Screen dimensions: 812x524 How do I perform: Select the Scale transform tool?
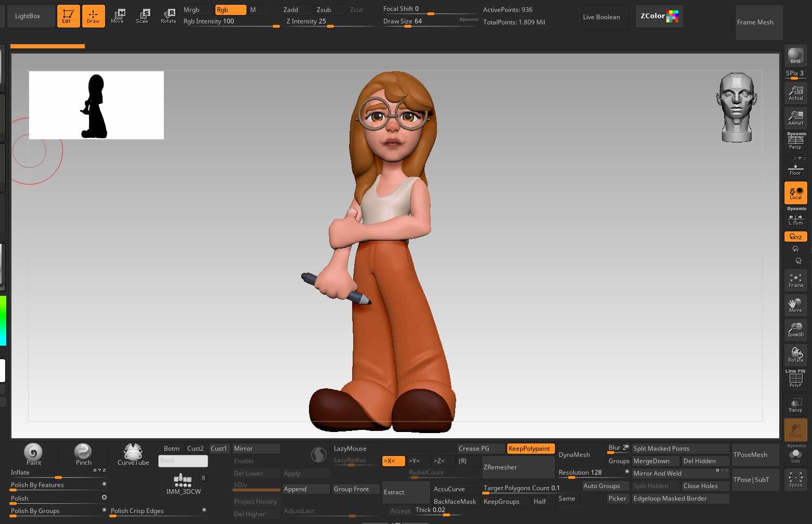[x=142, y=16]
